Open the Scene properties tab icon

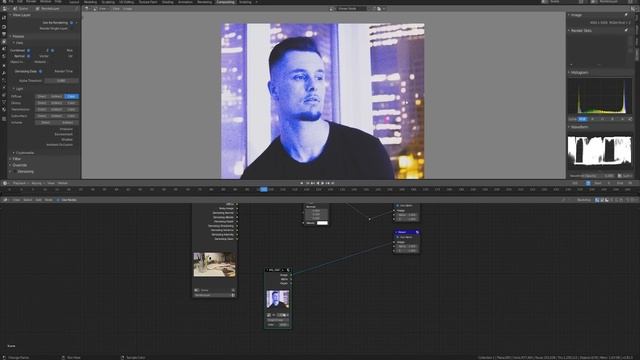[x=4, y=49]
